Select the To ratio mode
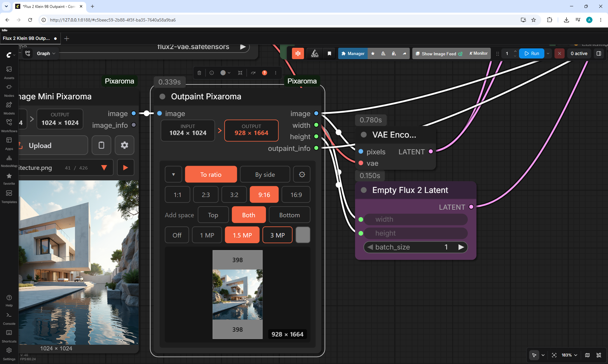This screenshot has height=364, width=608. (x=211, y=174)
